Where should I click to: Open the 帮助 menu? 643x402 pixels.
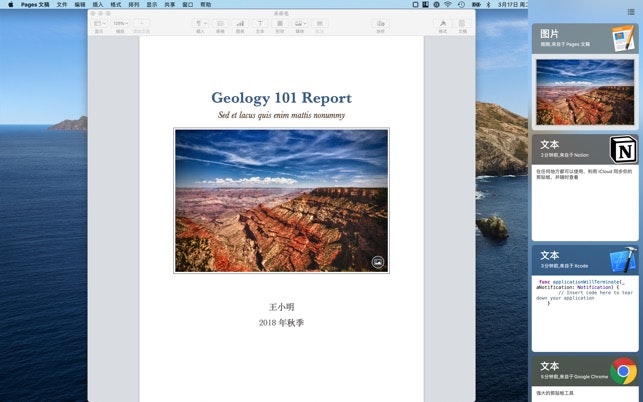(205, 5)
